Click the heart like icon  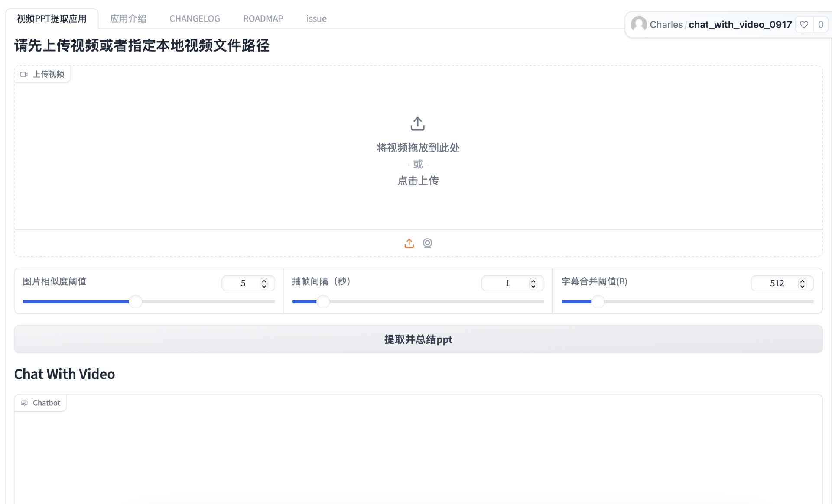click(804, 25)
